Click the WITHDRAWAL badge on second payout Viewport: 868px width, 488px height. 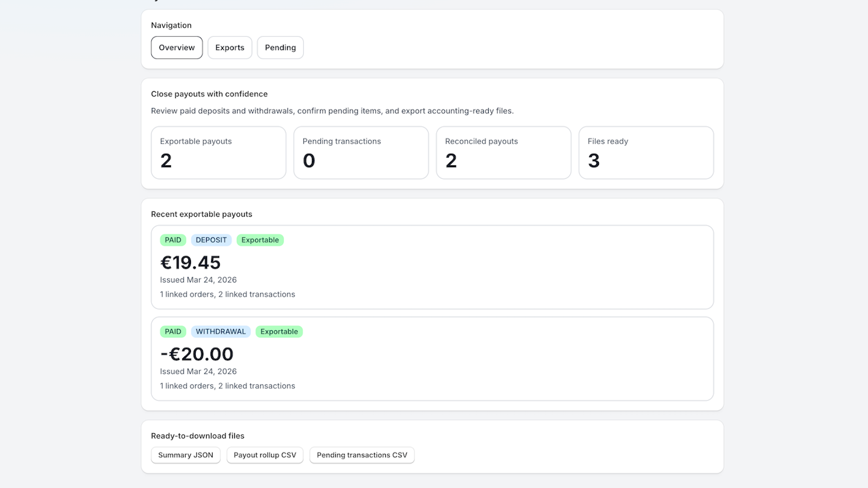221,332
